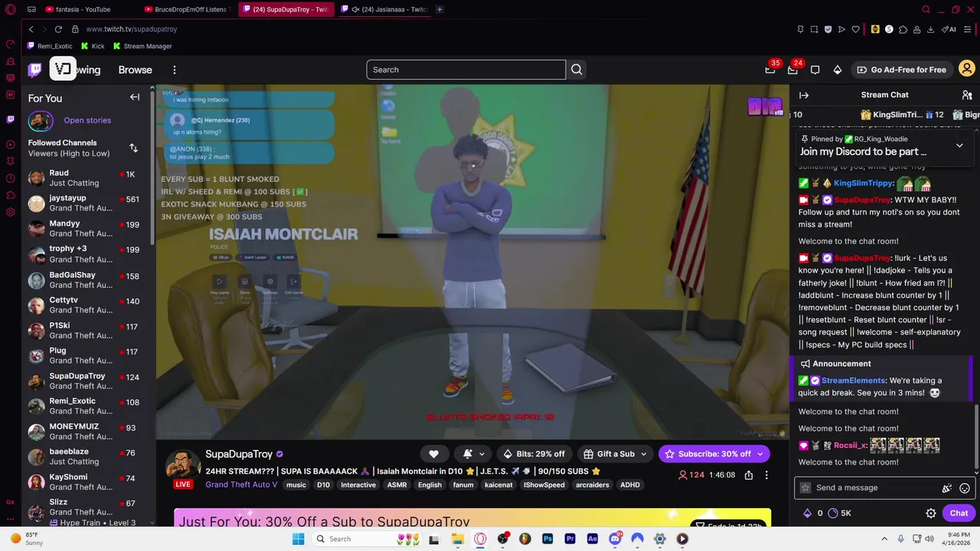Viewport: 980px width, 551px height.
Task: Open the Browse page on Twitch
Action: [135, 70]
